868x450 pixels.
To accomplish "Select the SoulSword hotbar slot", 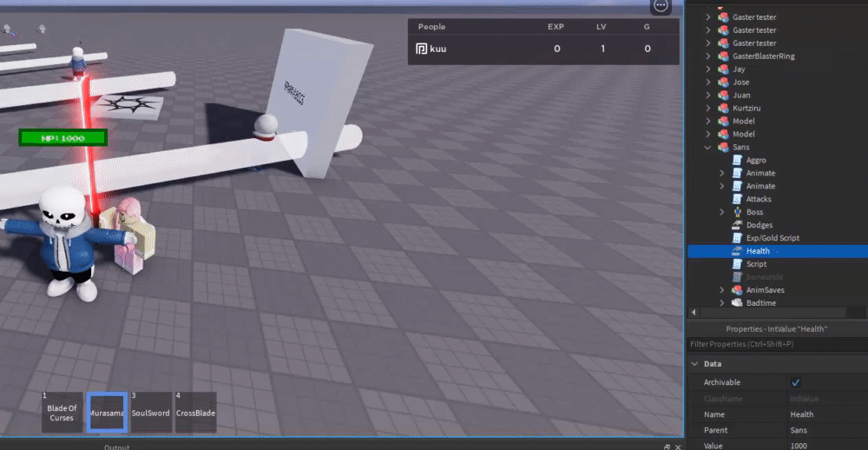I will point(151,413).
